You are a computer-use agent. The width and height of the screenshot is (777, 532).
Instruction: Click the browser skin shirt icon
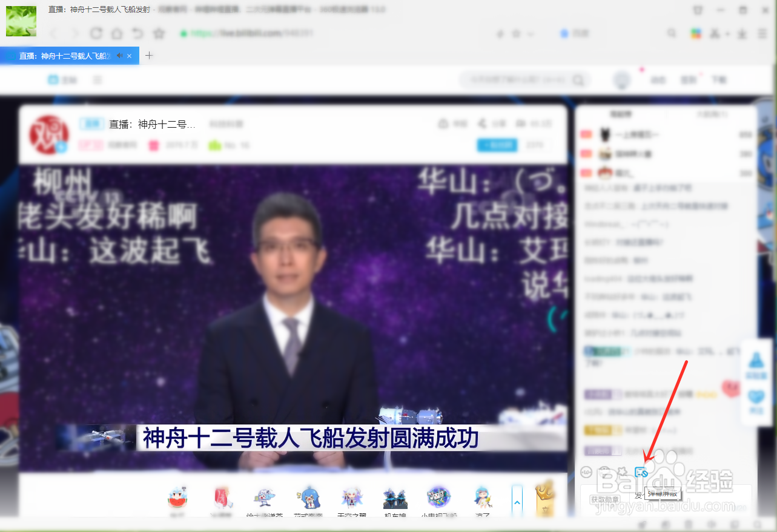(698, 10)
